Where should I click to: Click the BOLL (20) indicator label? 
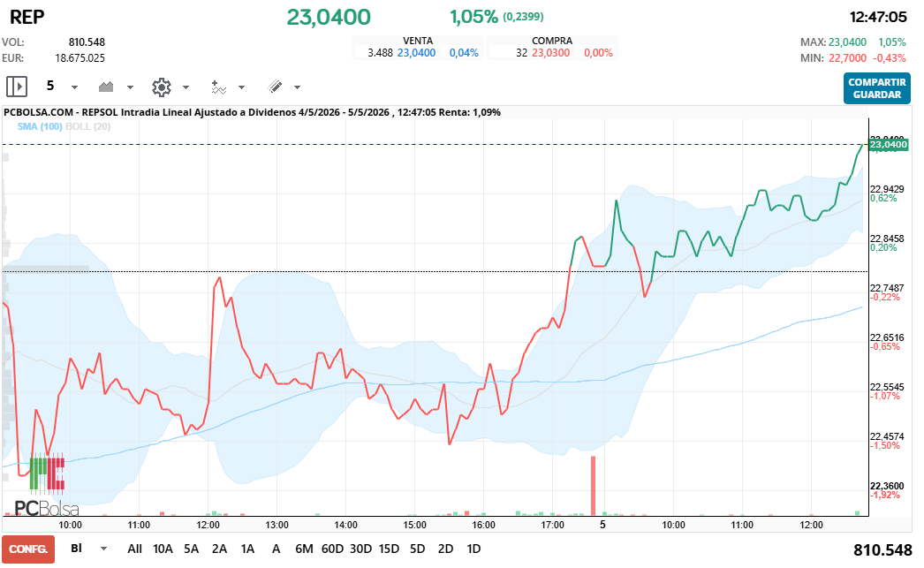pos(87,126)
